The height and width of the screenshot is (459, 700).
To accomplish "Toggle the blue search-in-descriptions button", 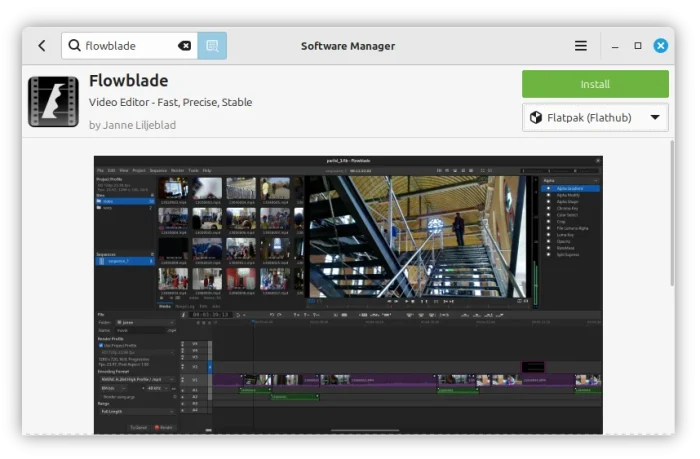I will pos(212,46).
